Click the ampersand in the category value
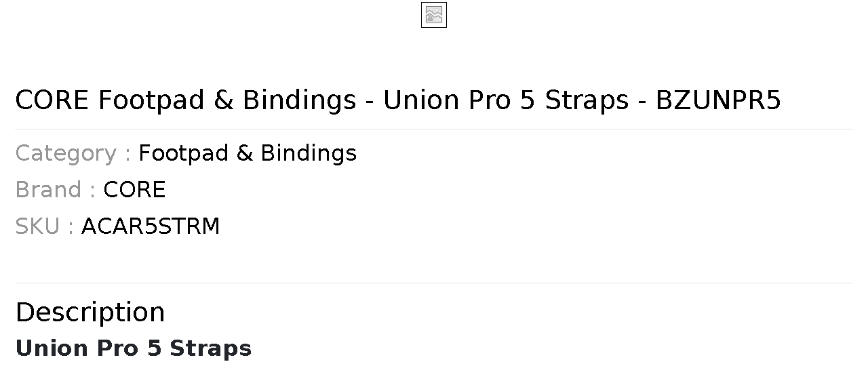The image size is (868, 383). [x=245, y=153]
